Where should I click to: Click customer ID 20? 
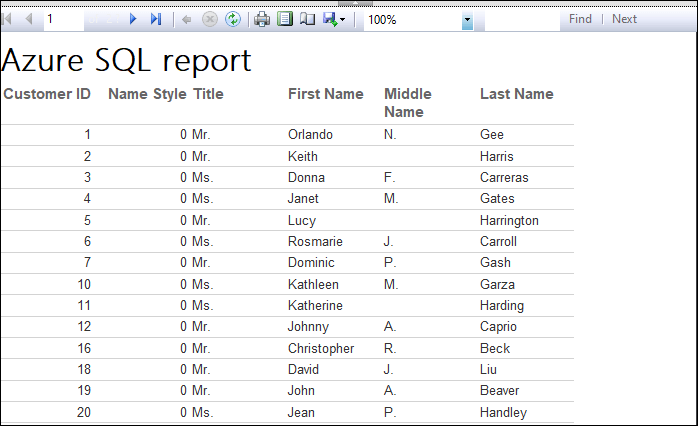pyautogui.click(x=84, y=412)
